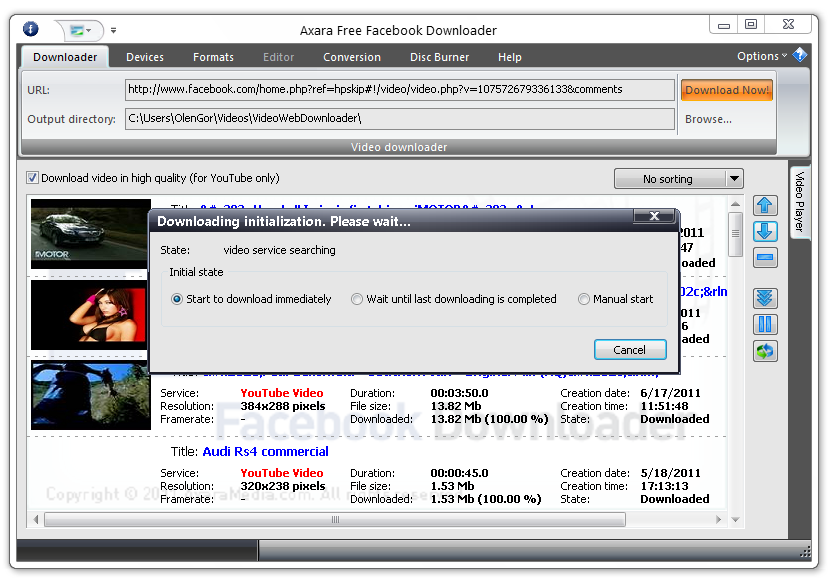Click the Output directory field
829x581 pixels.
(400, 118)
